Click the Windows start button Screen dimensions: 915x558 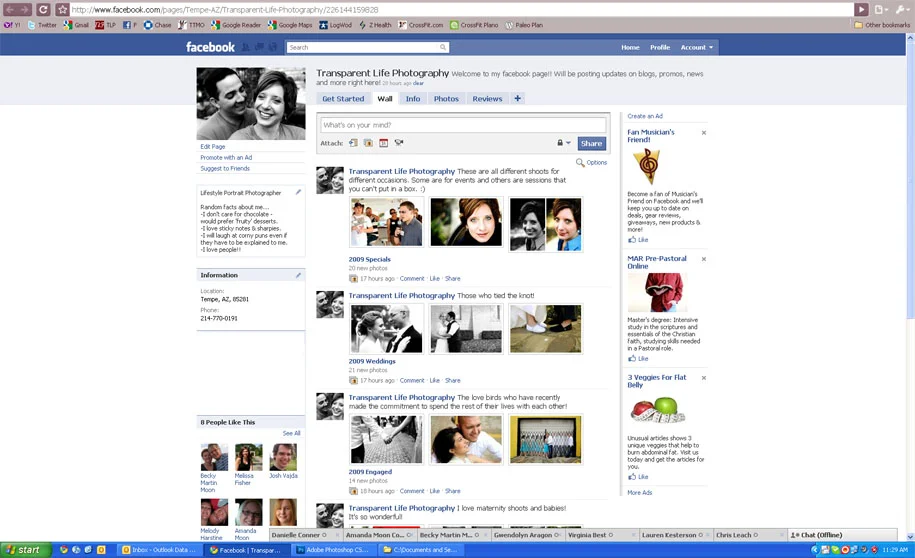pyautogui.click(x=25, y=550)
